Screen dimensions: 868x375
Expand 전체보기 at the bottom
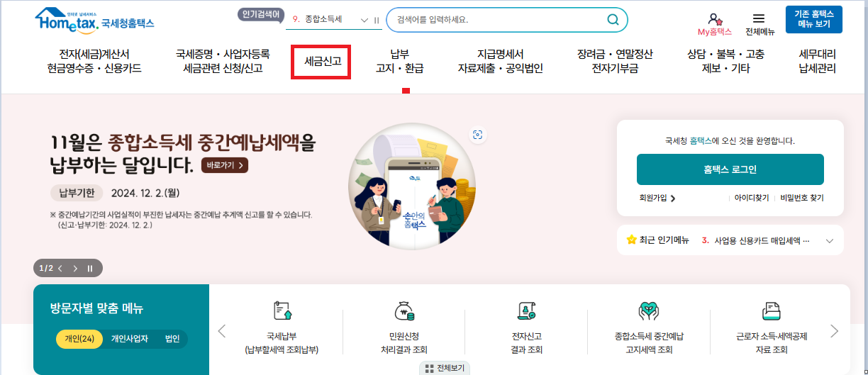coord(445,368)
